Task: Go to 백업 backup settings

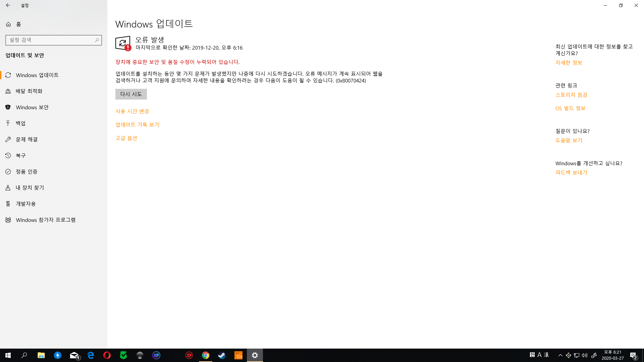Action: (x=20, y=123)
